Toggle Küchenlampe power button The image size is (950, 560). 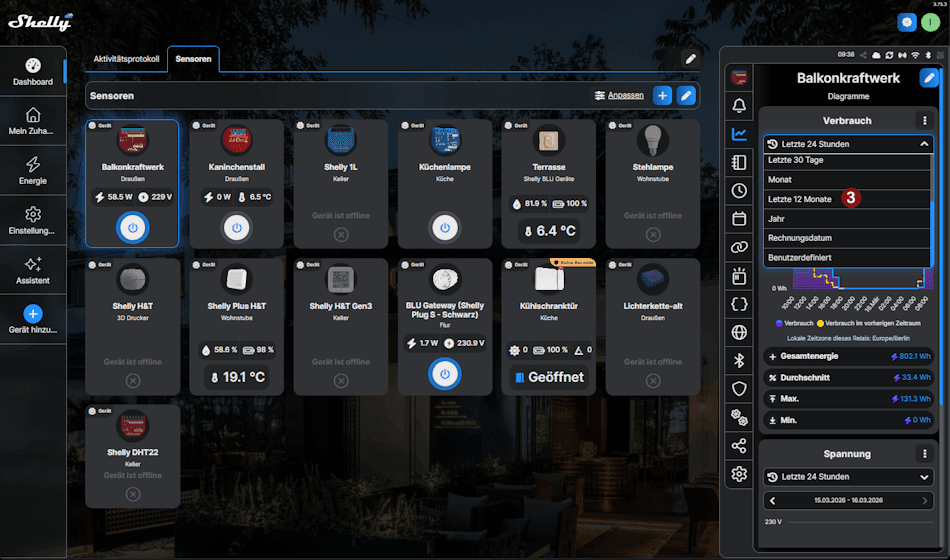pos(445,228)
